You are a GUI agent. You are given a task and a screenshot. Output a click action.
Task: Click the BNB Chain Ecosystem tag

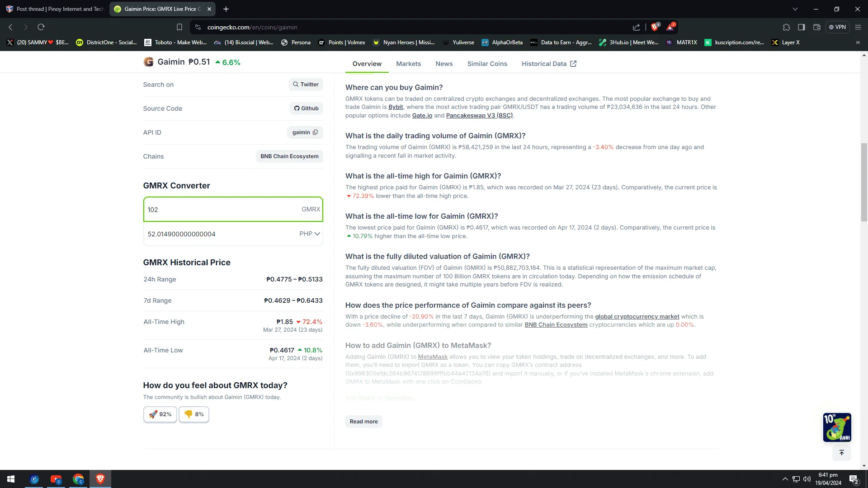tap(289, 156)
